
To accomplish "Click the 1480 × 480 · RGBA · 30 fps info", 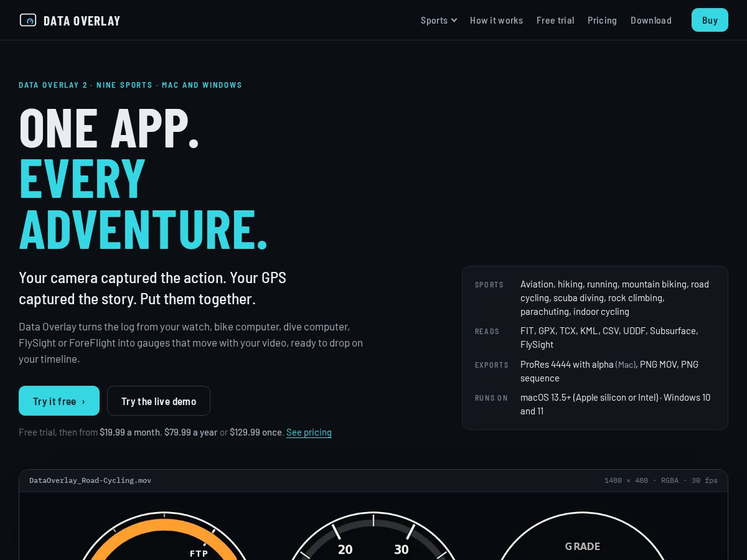I will [x=661, y=480].
